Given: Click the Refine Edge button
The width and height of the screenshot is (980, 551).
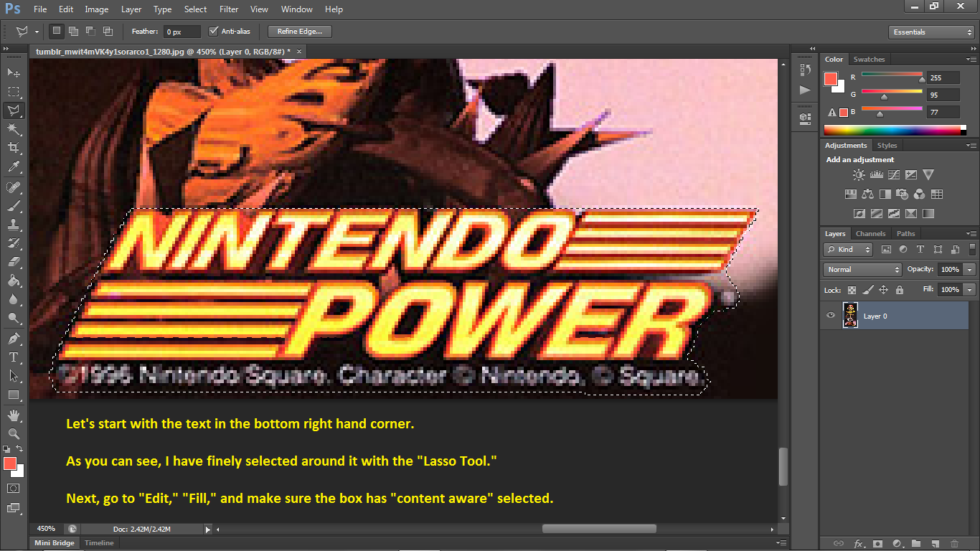Looking at the screenshot, I should (300, 32).
